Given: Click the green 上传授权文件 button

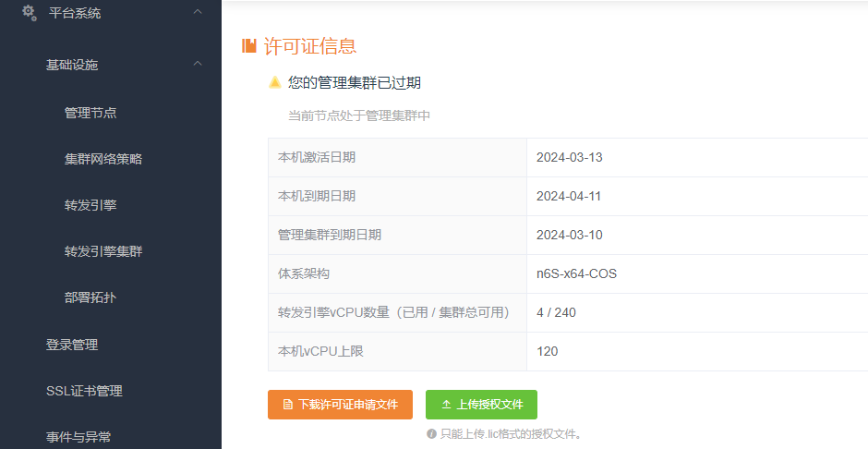Looking at the screenshot, I should coord(481,405).
